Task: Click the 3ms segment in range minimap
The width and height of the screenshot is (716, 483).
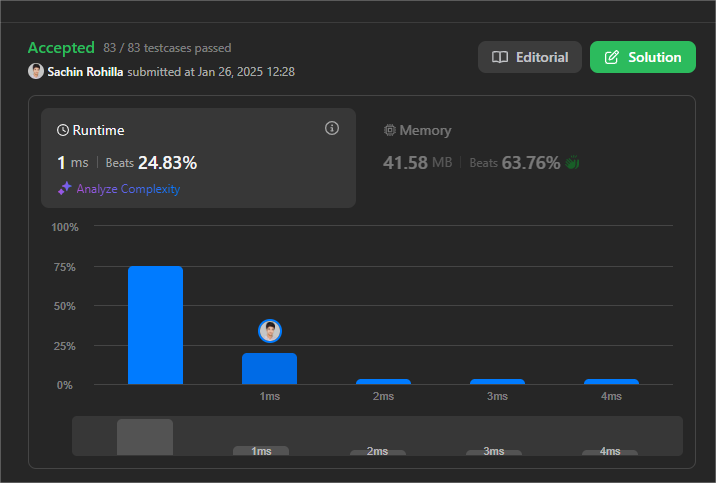Action: click(494, 452)
